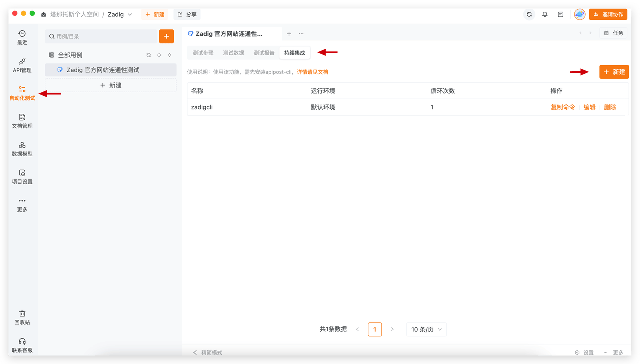Switch to the 测试报告 tab

[x=264, y=53]
